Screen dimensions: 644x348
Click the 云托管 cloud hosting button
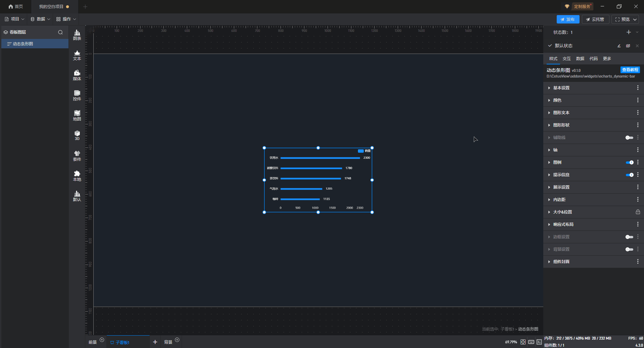click(595, 19)
